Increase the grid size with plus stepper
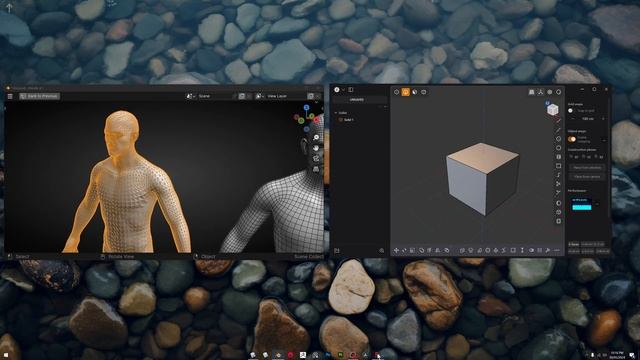 603,119
